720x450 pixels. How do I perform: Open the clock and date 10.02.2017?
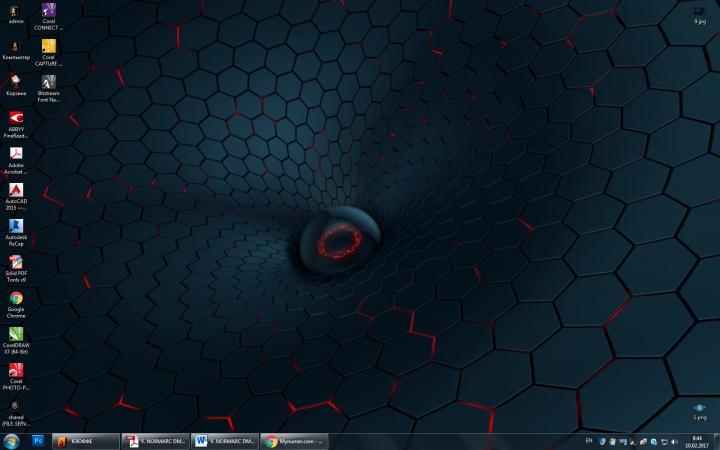(x=697, y=442)
